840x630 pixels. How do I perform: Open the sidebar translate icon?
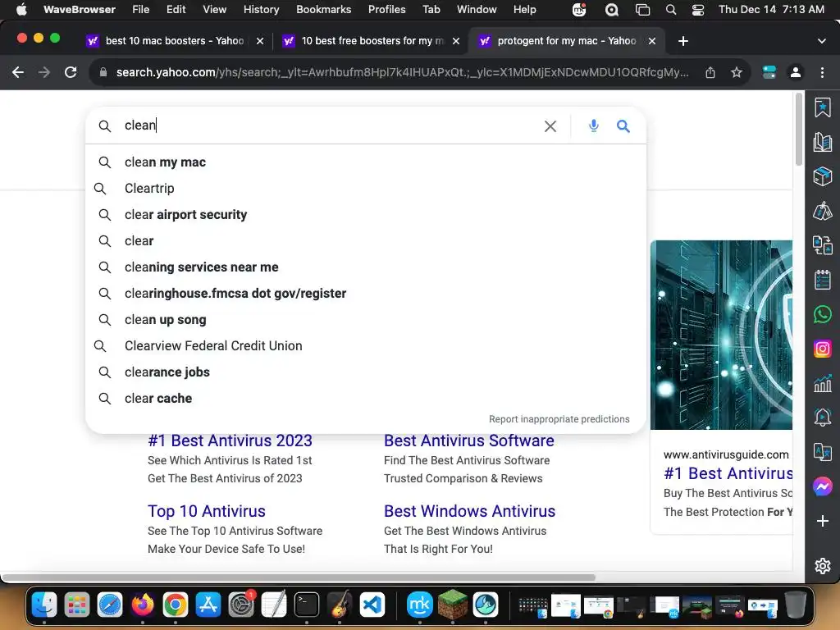click(822, 452)
